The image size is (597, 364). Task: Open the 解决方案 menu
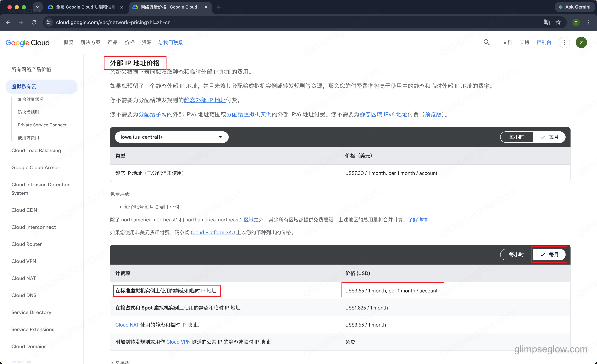point(90,42)
